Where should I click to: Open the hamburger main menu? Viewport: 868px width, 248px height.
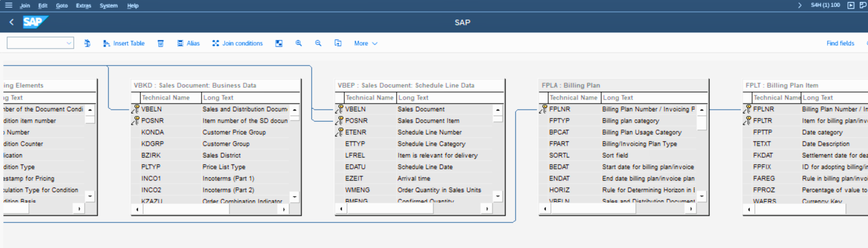pyautogui.click(x=9, y=5)
